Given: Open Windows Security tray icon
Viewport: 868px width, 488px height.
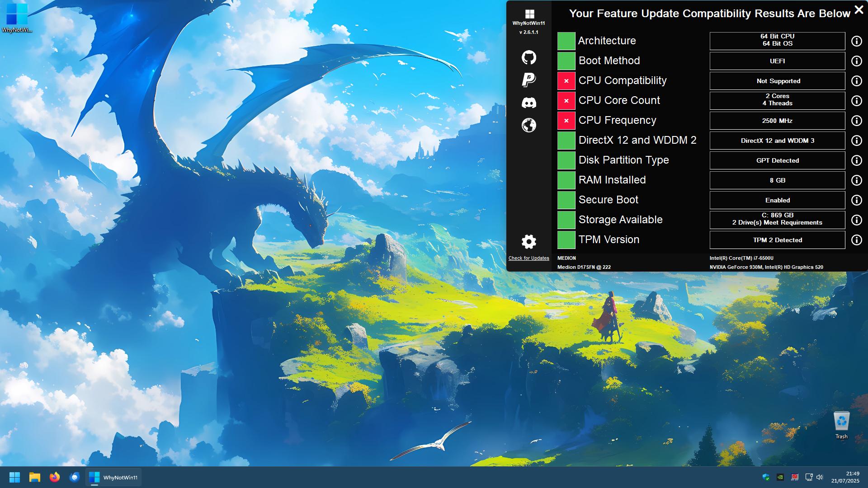Looking at the screenshot, I should coord(766,477).
